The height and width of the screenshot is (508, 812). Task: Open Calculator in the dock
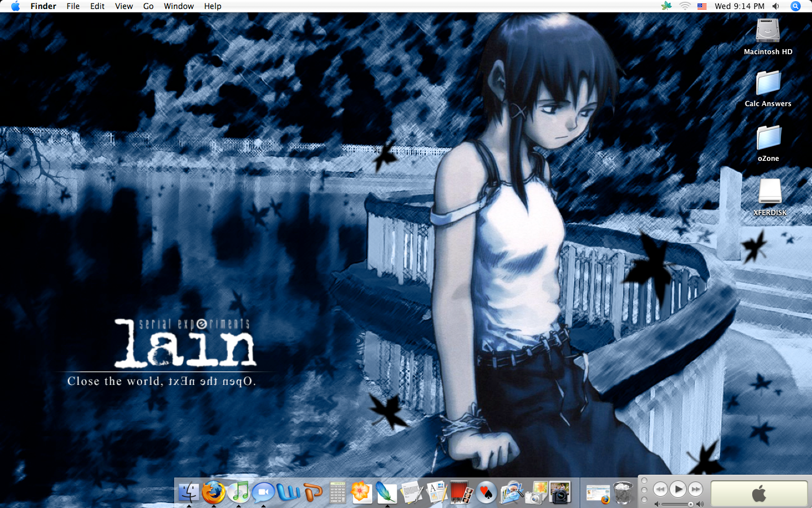[337, 492]
